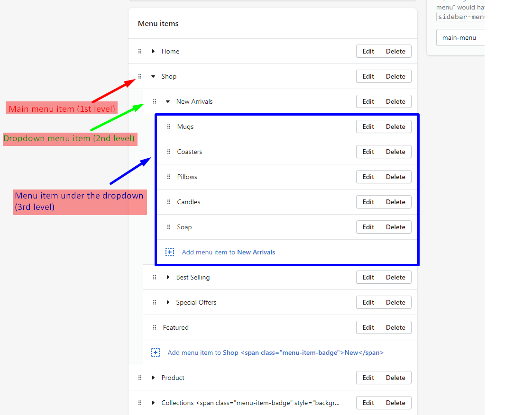532x415 pixels.
Task: Edit the Coasters menu item
Action: pos(368,152)
